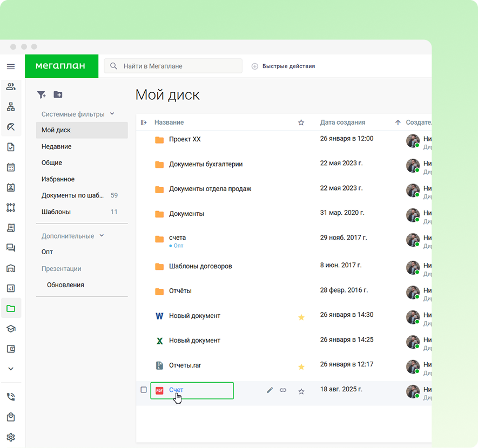Open the Счет PDF file
This screenshot has height=448, width=478.
176,390
